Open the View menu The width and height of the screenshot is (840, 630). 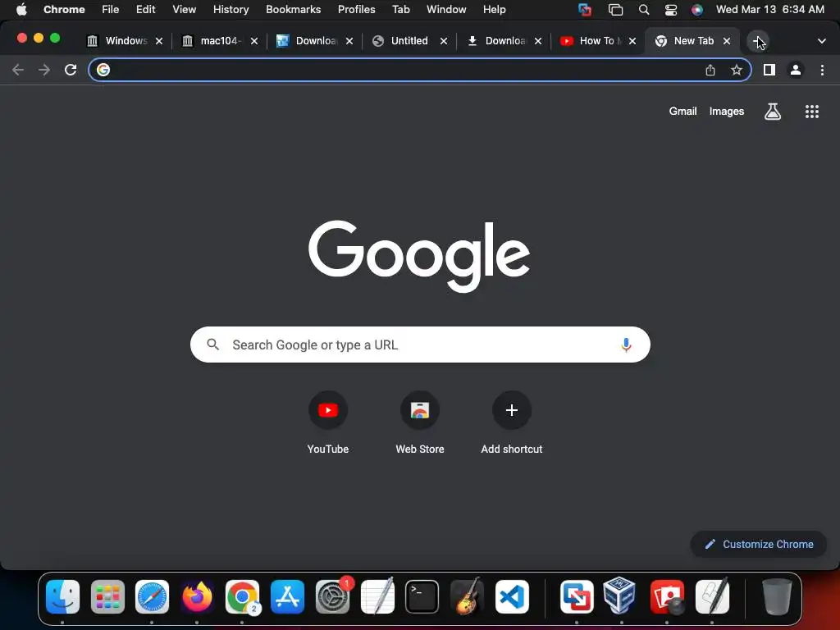[x=184, y=10]
